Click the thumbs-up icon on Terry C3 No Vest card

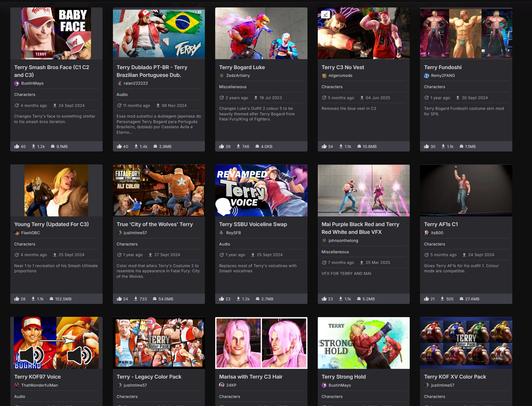pos(324,146)
